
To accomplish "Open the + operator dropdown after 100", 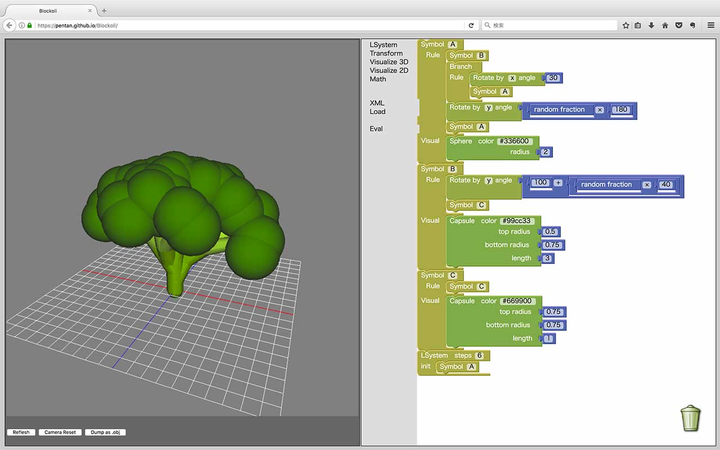I will [x=558, y=184].
